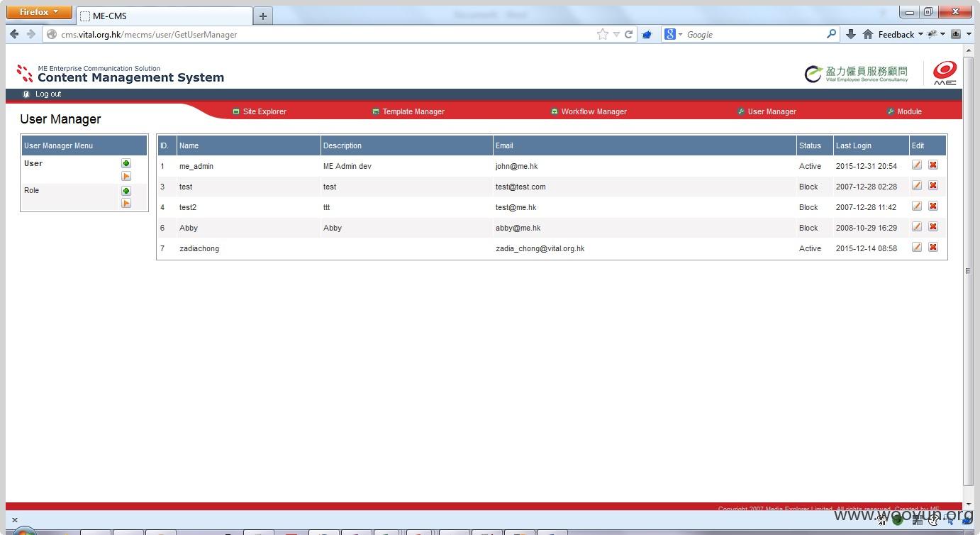
Task: Edit the me_admin user
Action: pos(917,165)
